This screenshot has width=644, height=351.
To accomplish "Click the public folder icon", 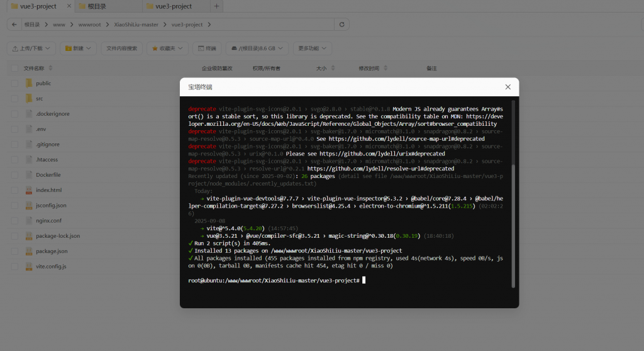I will 28,83.
